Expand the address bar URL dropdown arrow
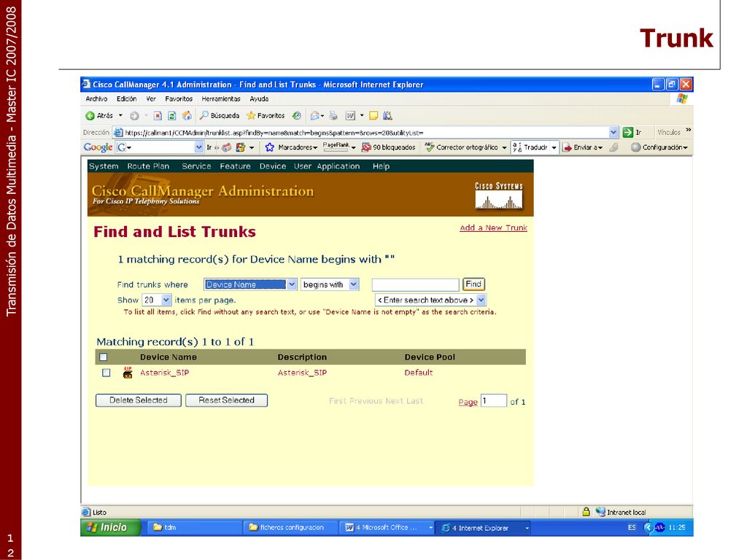Viewport: 747px width, 560px height. click(x=614, y=133)
